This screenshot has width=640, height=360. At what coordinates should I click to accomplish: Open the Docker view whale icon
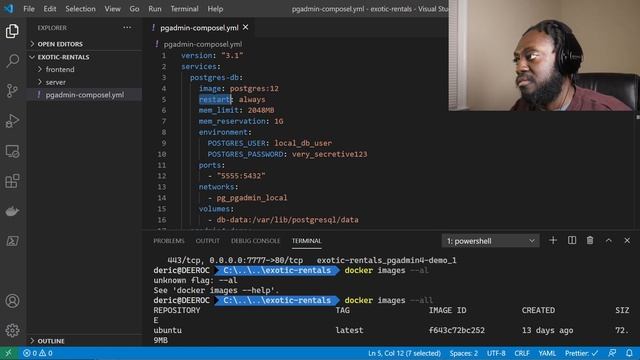pyautogui.click(x=12, y=211)
